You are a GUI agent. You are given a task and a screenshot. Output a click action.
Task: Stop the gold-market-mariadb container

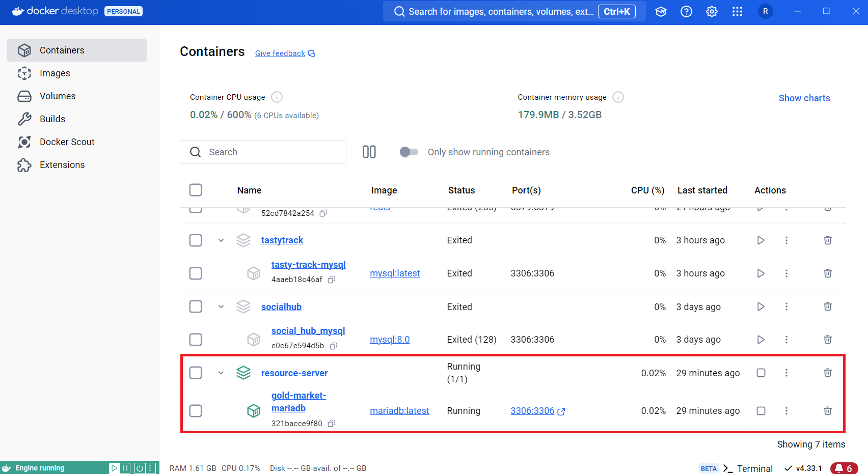tap(761, 411)
